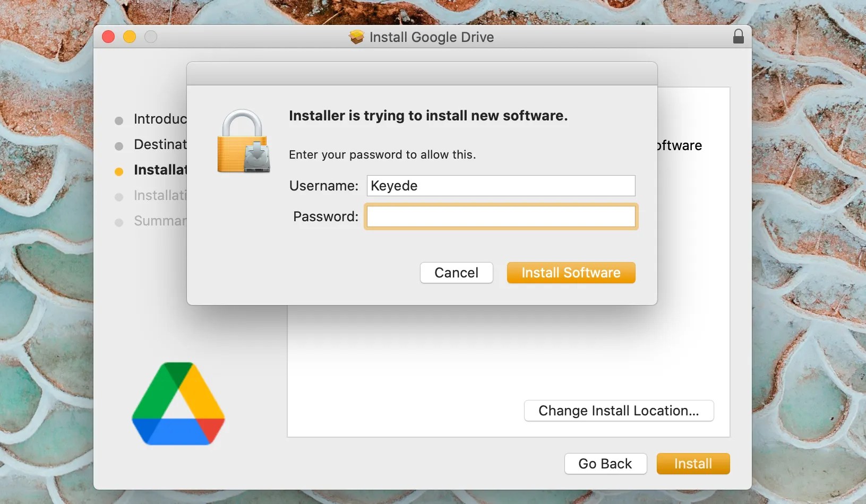Click inside the empty Password field
The image size is (866, 504).
pos(500,216)
